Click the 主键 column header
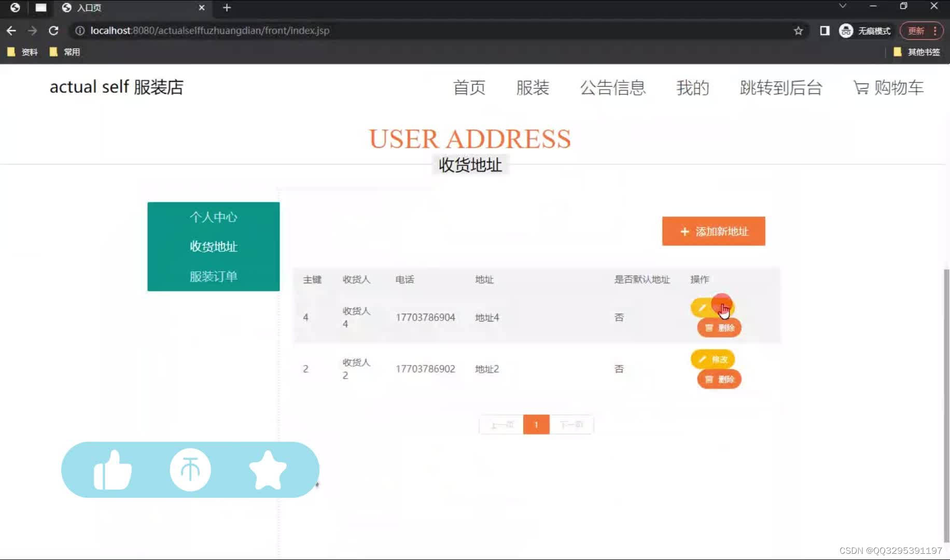Screen dimensions: 950x560 (x=312, y=279)
